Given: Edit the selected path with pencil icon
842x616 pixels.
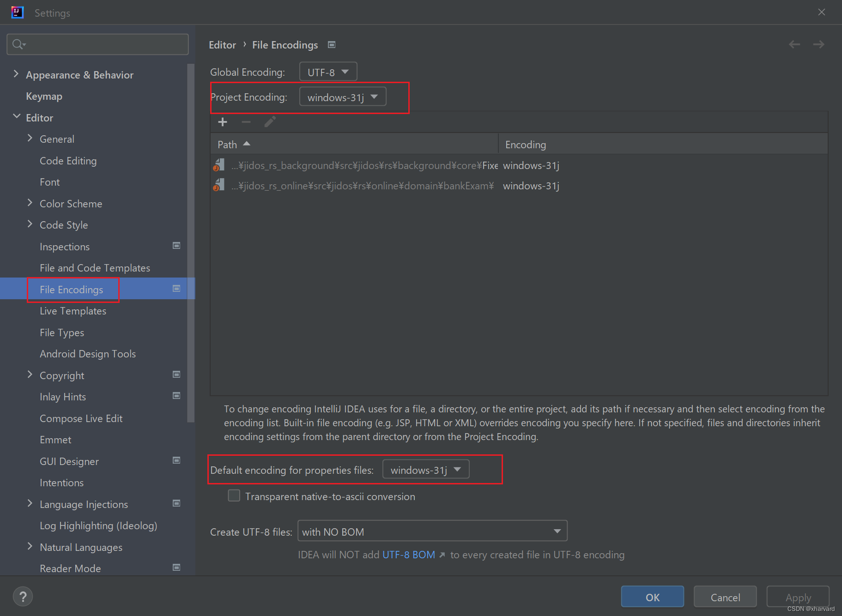Looking at the screenshot, I should click(x=270, y=121).
